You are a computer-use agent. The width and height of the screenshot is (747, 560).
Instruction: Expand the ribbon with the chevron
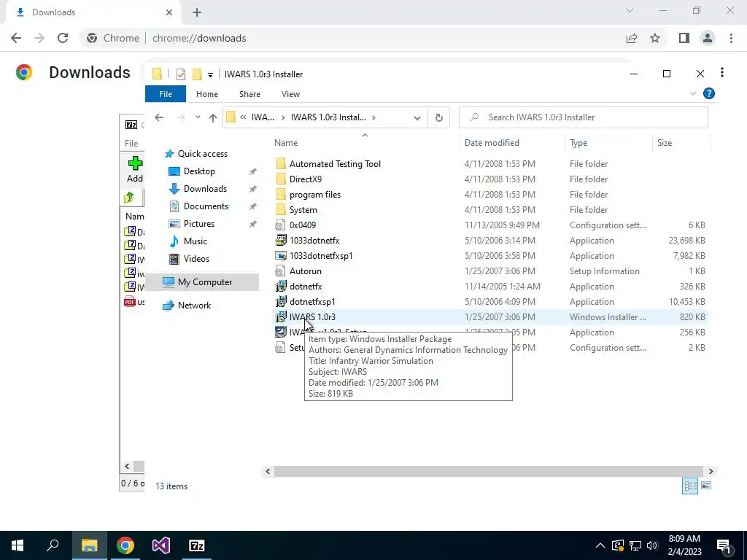(693, 94)
